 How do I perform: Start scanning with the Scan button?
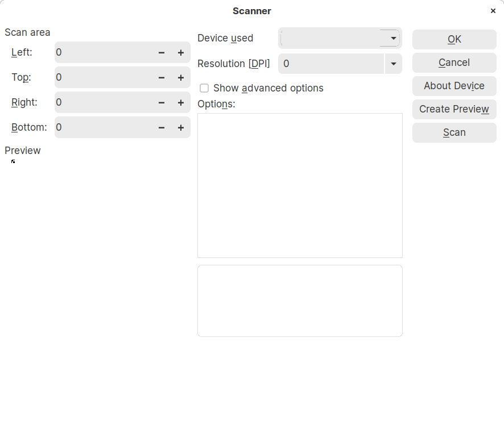(x=454, y=132)
